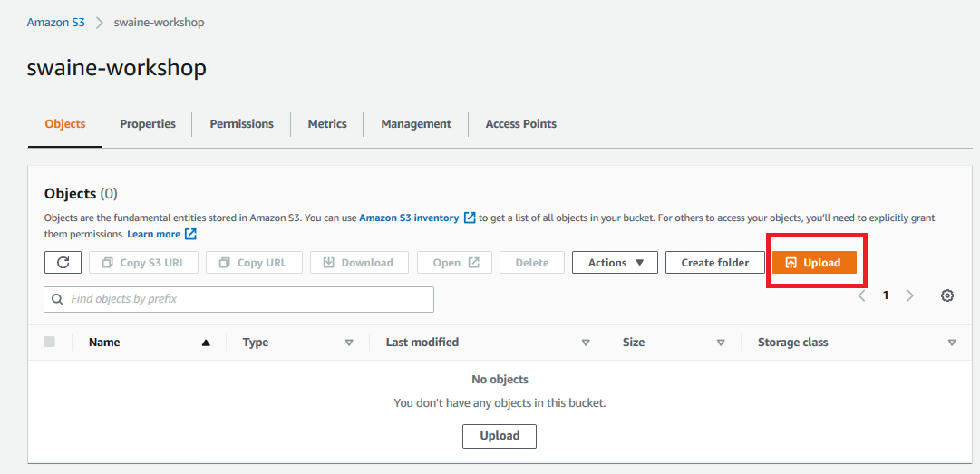
Task: Click the Download button
Action: pos(359,263)
